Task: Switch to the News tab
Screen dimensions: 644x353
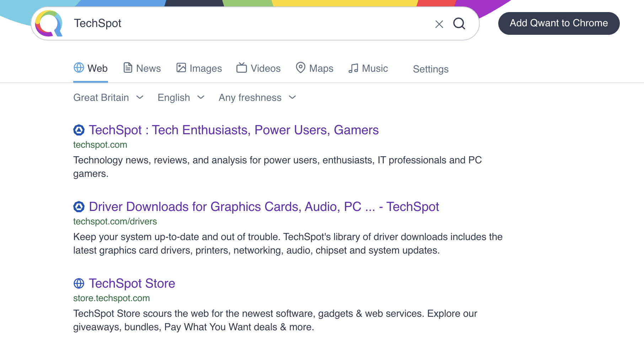Action: point(142,68)
